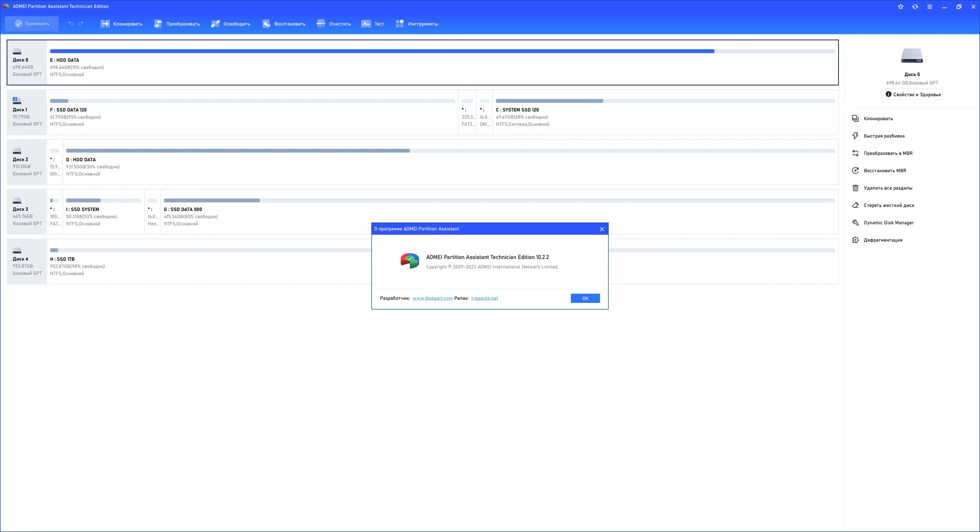Open the Recover toolbar item
Viewport: 980px width, 532px height.
click(x=284, y=24)
